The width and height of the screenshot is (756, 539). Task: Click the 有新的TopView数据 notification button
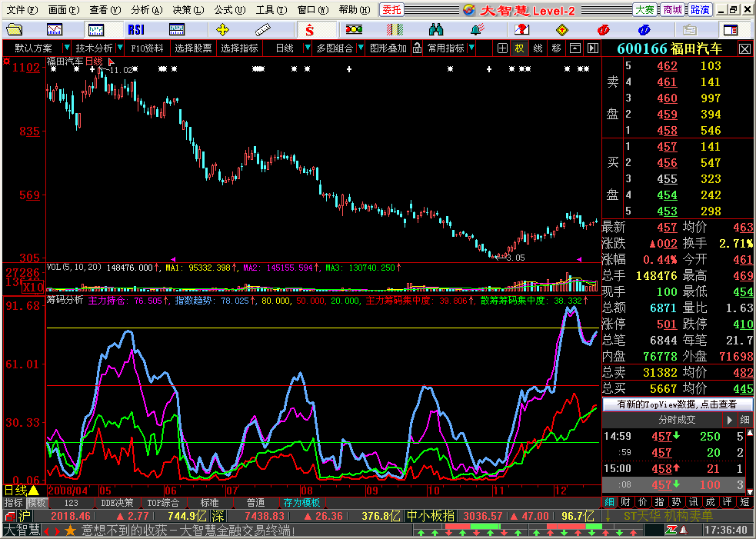click(x=677, y=404)
